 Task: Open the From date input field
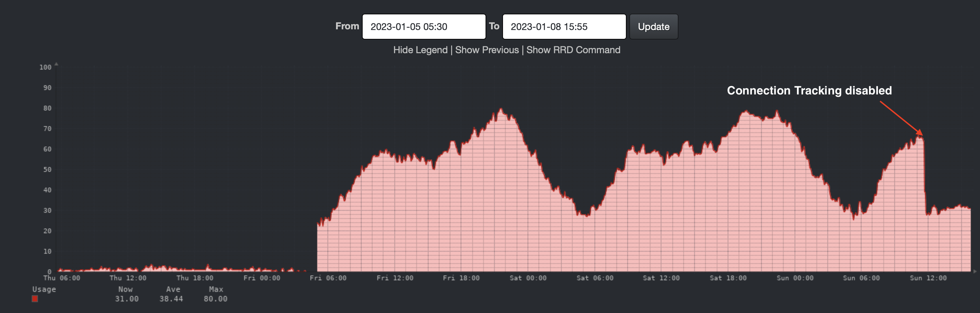423,26
